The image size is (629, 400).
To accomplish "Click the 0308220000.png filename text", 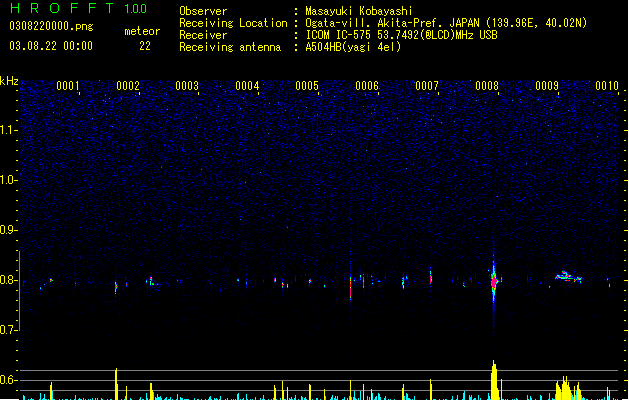I will coord(51,26).
